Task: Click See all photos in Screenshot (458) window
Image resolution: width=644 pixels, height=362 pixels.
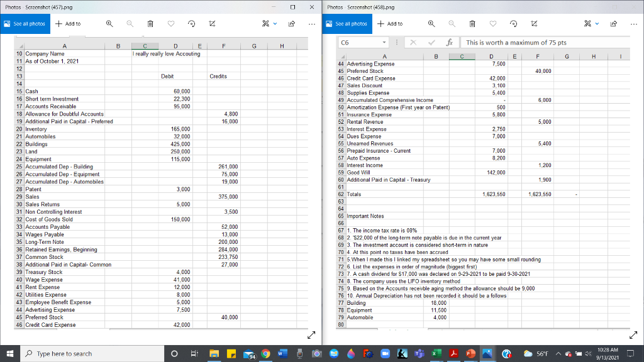Action: coord(347,24)
